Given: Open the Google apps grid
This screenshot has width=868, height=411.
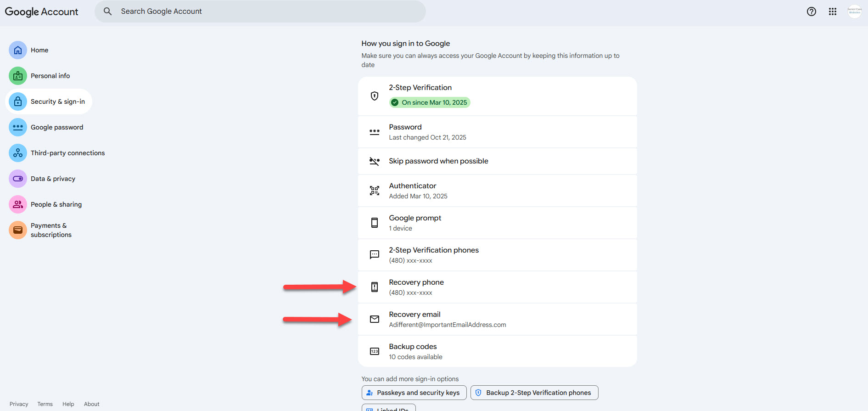Looking at the screenshot, I should tap(832, 11).
